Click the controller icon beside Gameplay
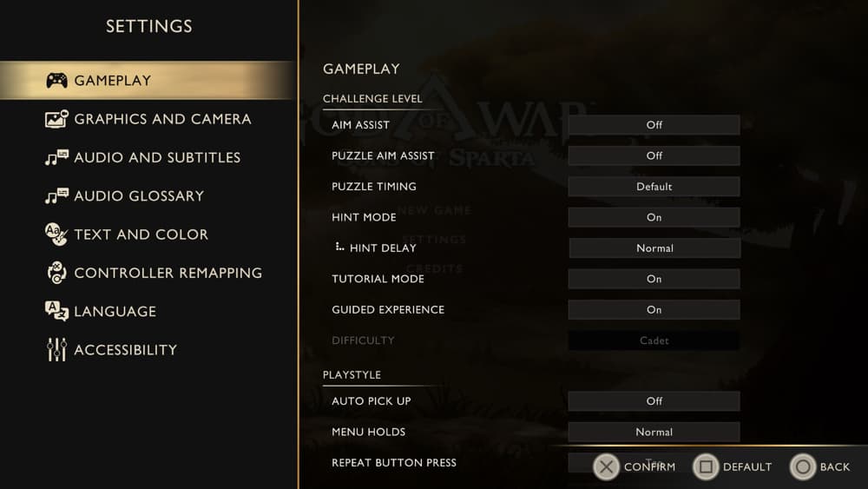Screen dimensions: 868x489 [x=56, y=81]
